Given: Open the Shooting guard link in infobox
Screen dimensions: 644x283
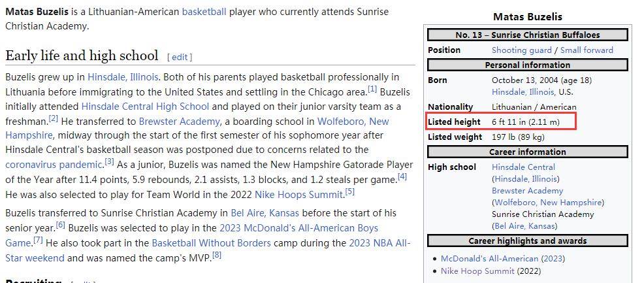Looking at the screenshot, I should pyautogui.click(x=522, y=50).
